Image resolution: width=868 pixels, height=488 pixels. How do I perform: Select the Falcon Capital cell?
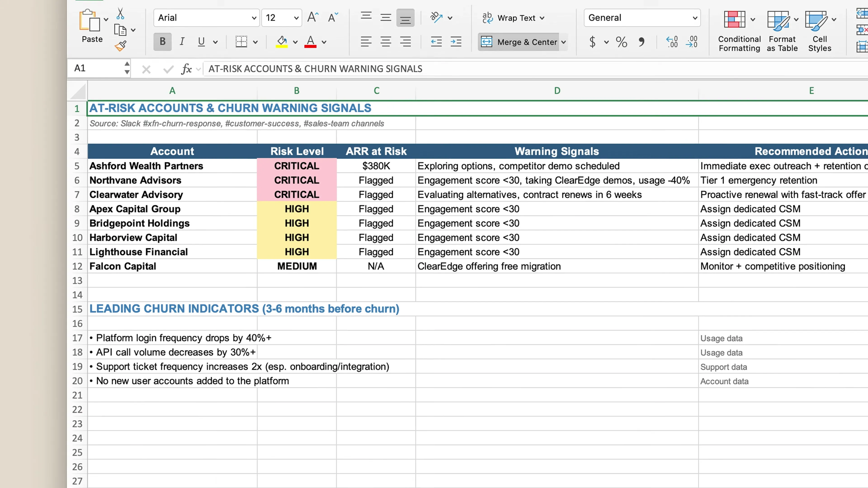[x=172, y=266]
